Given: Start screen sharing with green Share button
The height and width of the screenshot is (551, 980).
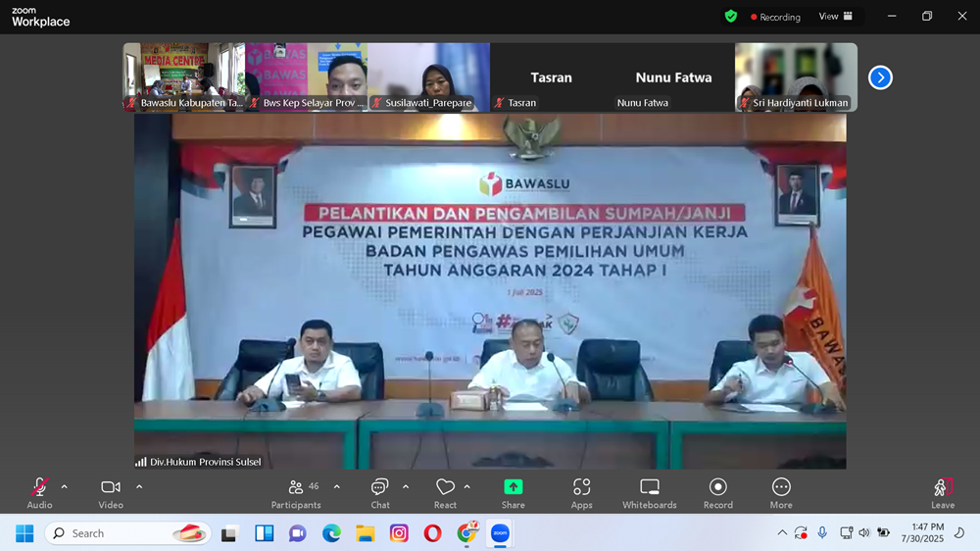Looking at the screenshot, I should tap(514, 493).
